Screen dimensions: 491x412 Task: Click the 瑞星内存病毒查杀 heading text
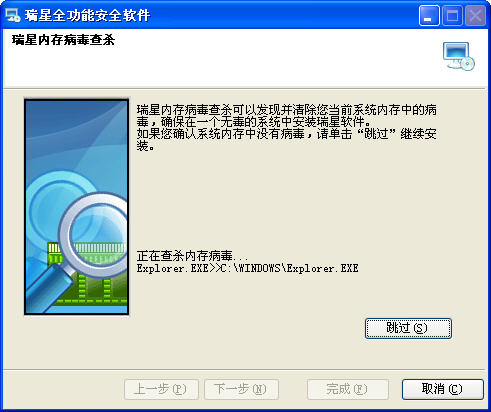(63, 40)
